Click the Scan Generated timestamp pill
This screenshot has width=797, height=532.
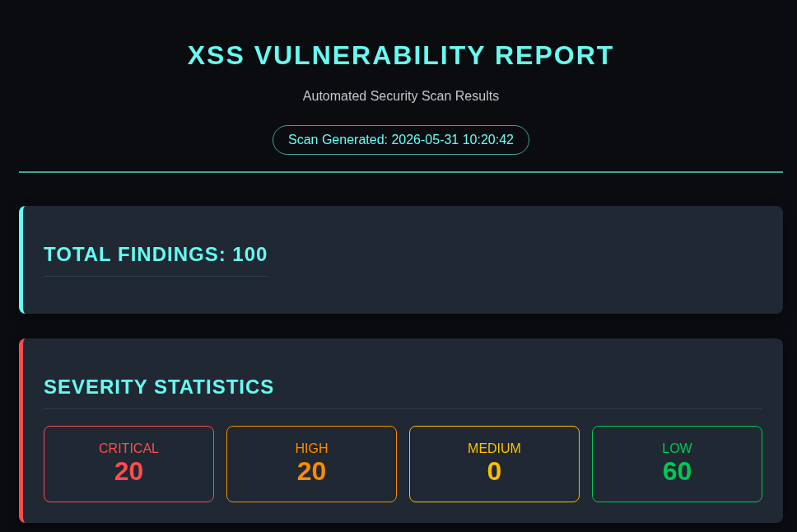coord(400,140)
